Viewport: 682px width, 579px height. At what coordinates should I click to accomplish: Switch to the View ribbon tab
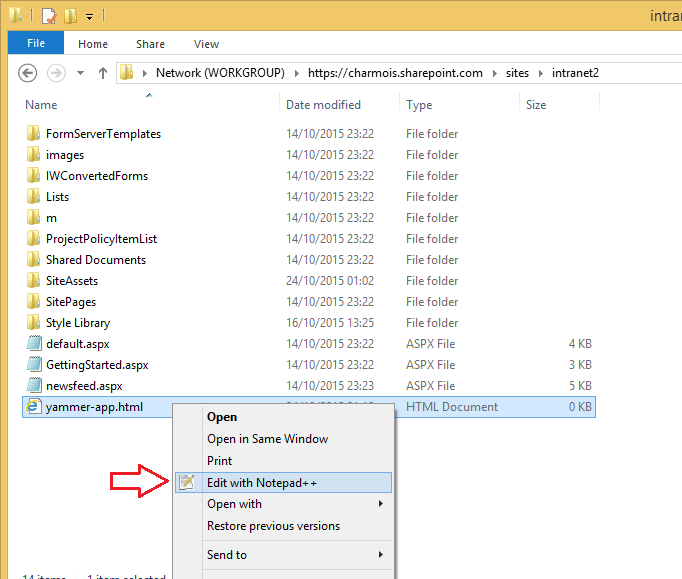click(206, 44)
